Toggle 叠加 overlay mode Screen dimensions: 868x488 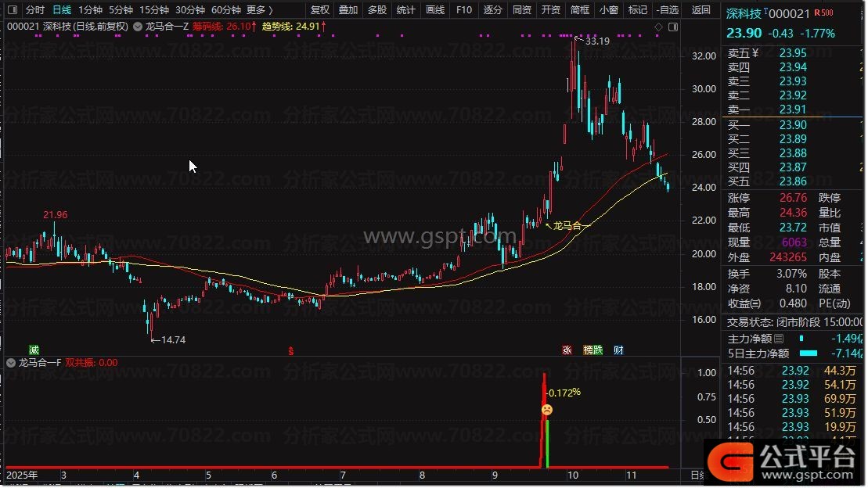click(348, 10)
